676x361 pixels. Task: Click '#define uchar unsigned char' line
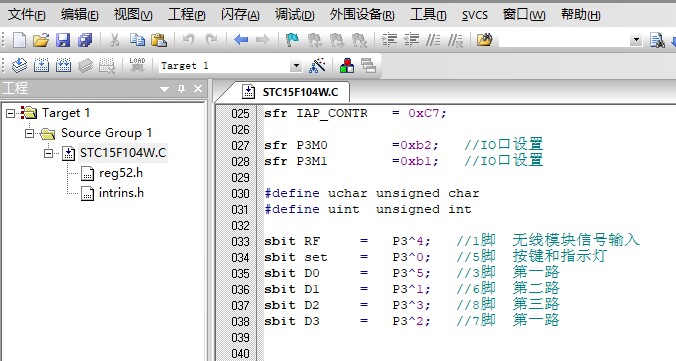372,193
